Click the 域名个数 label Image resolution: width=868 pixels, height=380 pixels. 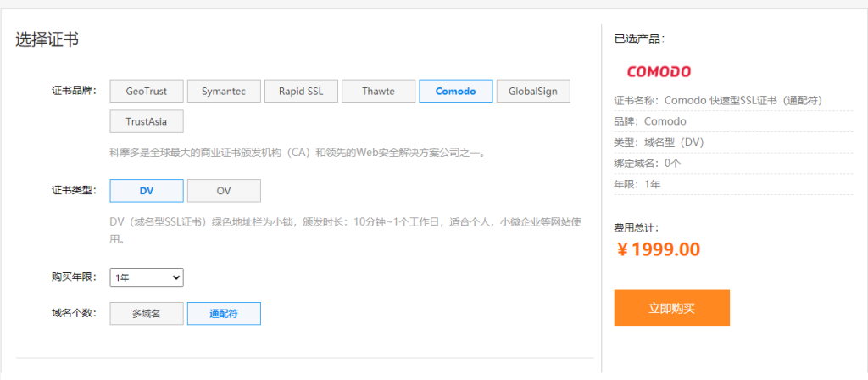[x=75, y=313]
